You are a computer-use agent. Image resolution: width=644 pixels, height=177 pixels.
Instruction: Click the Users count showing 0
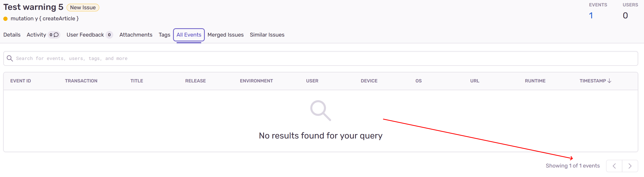tap(625, 15)
